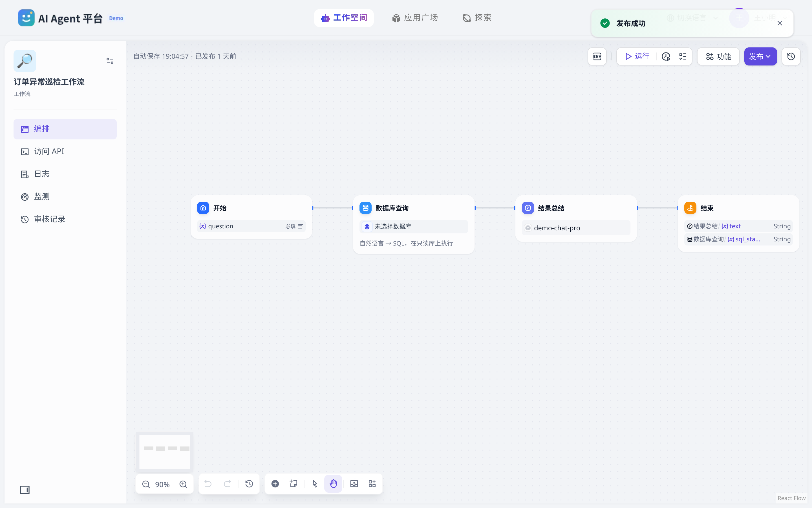Open the 90% zoom level menu
This screenshot has width=812, height=508.
162,484
